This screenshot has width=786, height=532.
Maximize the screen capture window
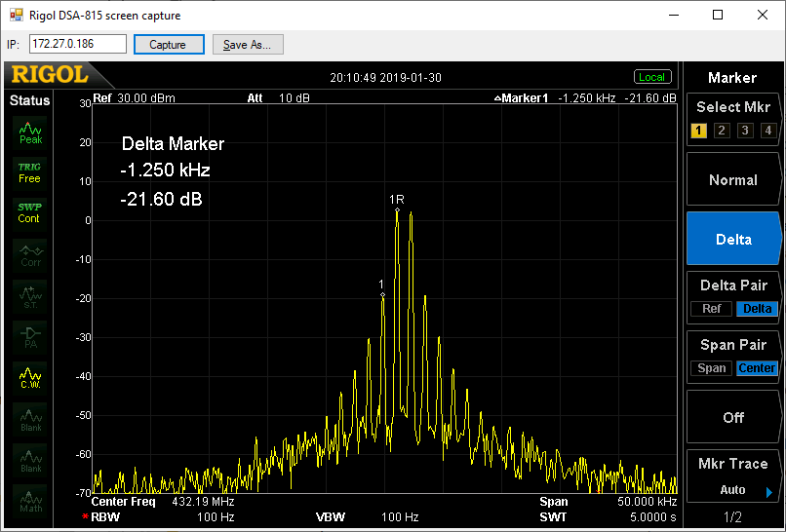coord(718,15)
